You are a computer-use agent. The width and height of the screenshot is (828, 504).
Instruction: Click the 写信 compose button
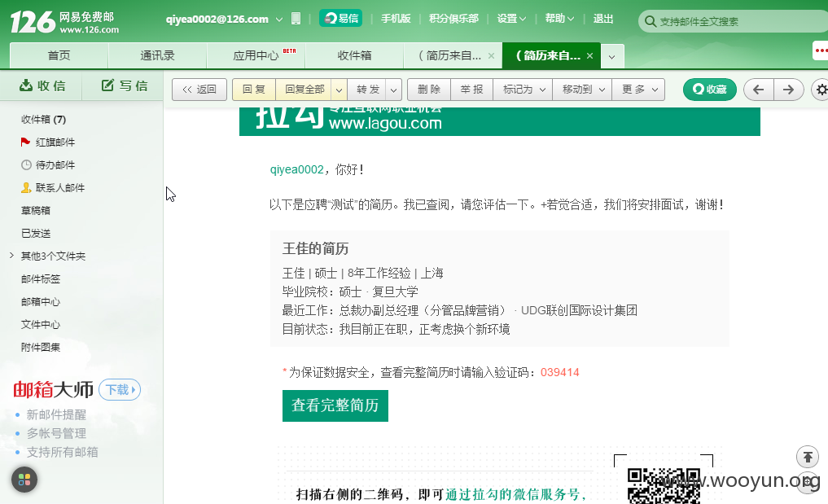click(x=124, y=85)
